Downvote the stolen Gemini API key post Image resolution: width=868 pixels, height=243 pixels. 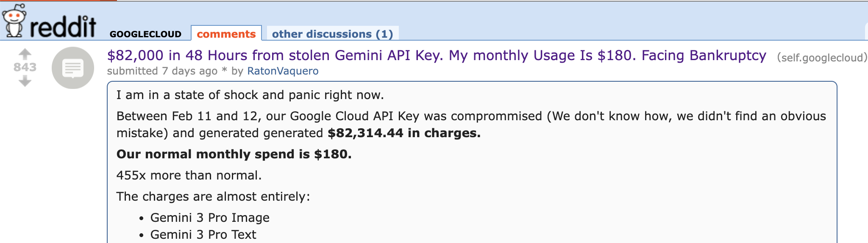tap(25, 80)
